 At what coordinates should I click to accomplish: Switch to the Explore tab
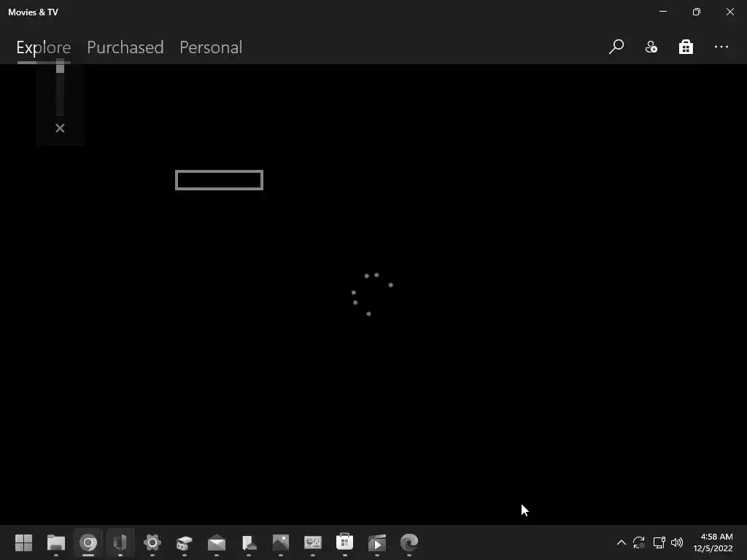click(44, 47)
